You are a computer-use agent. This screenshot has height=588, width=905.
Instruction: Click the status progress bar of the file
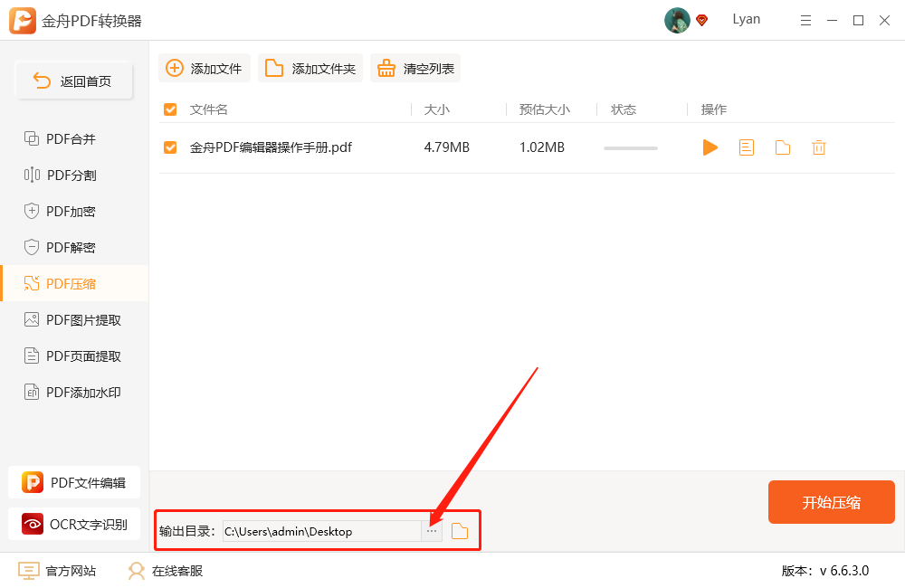pos(630,148)
